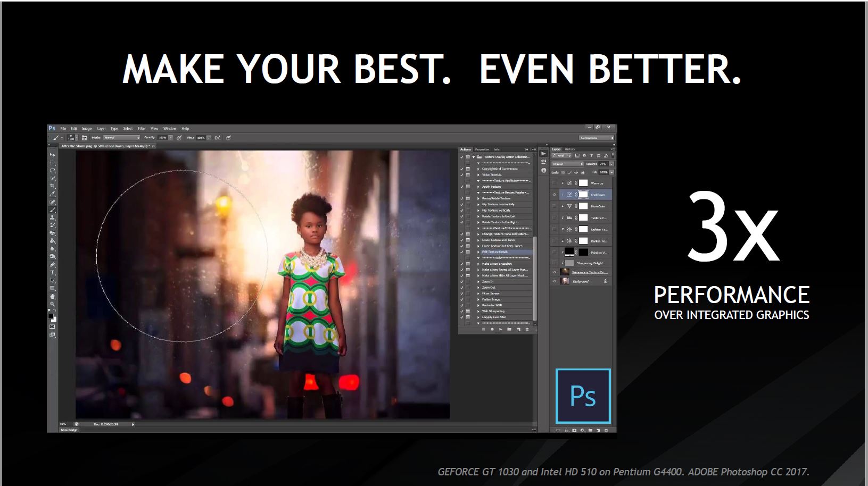868x486 pixels.
Task: Change screen mode icon in the toolbox
Action: point(52,334)
